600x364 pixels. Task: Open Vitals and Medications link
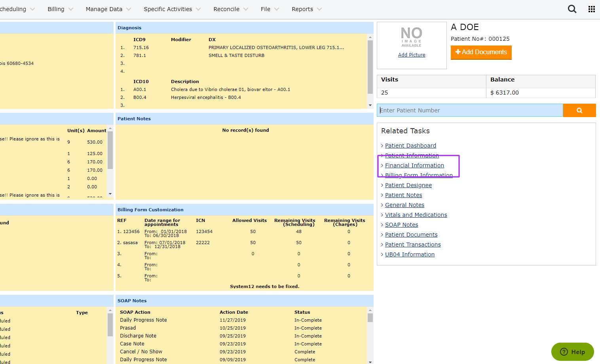pos(416,215)
